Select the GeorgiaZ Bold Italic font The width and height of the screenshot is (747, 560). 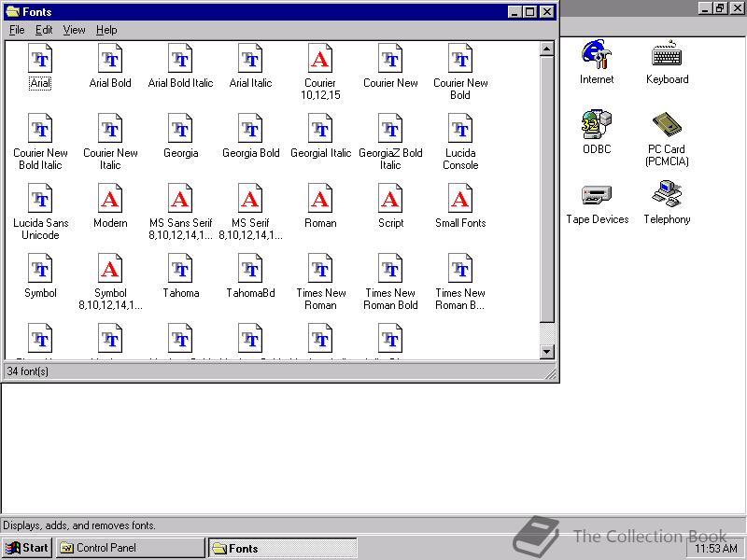(390, 129)
